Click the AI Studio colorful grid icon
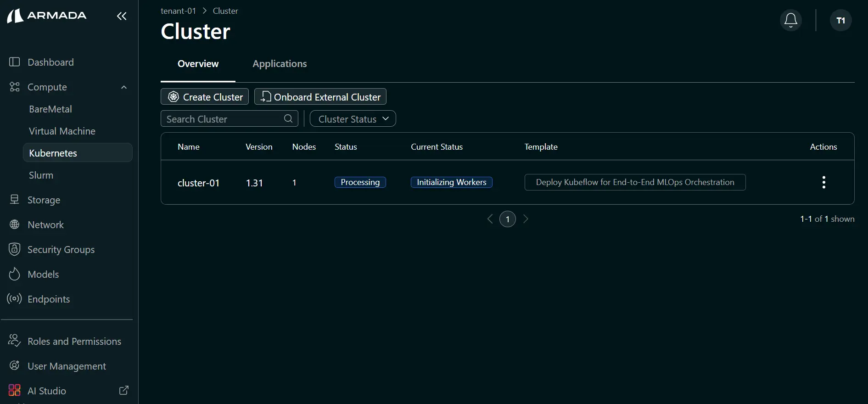 coord(15,390)
